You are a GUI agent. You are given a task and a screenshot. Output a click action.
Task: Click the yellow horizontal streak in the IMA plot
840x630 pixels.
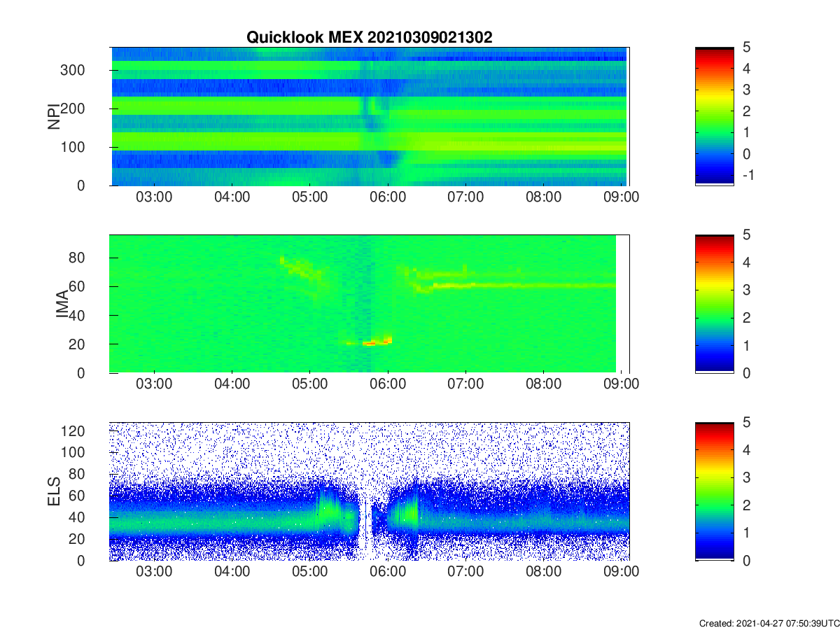tap(525, 286)
